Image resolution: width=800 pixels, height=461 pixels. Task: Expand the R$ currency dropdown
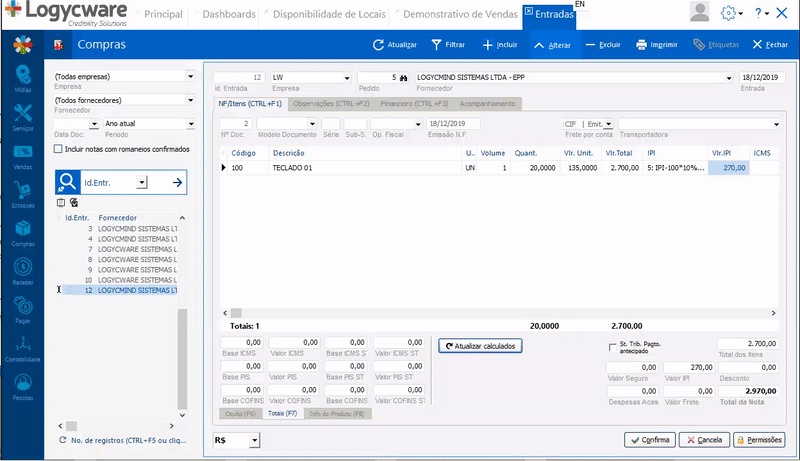pos(254,439)
